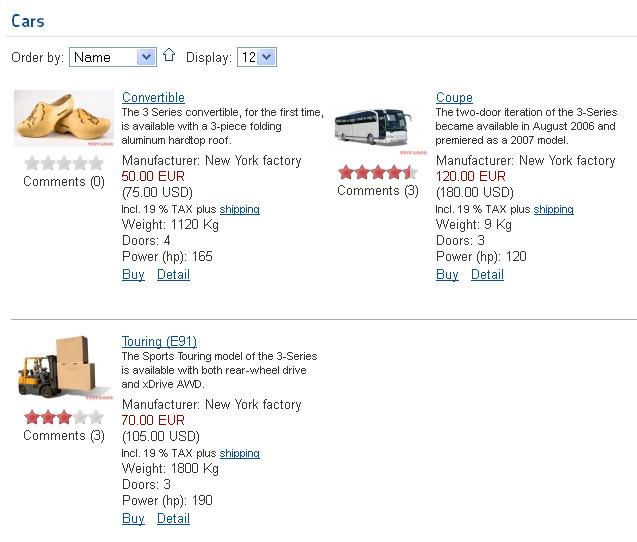Screen dimensions: 637x542
Task: Open the shipping link under Coupe price
Action: pos(553,209)
